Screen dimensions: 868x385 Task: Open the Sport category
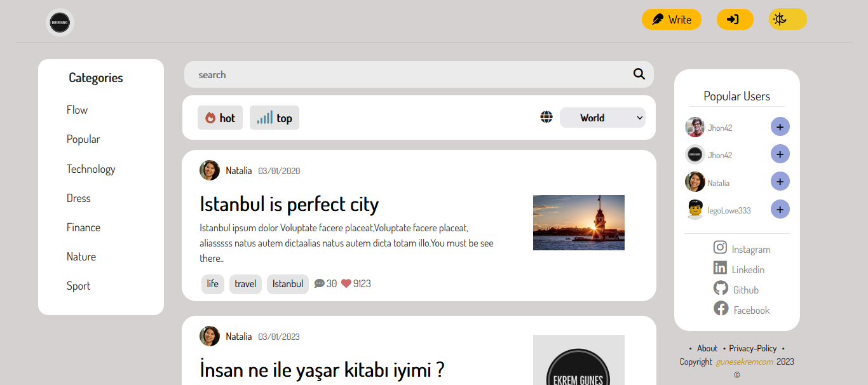pyautogui.click(x=79, y=286)
